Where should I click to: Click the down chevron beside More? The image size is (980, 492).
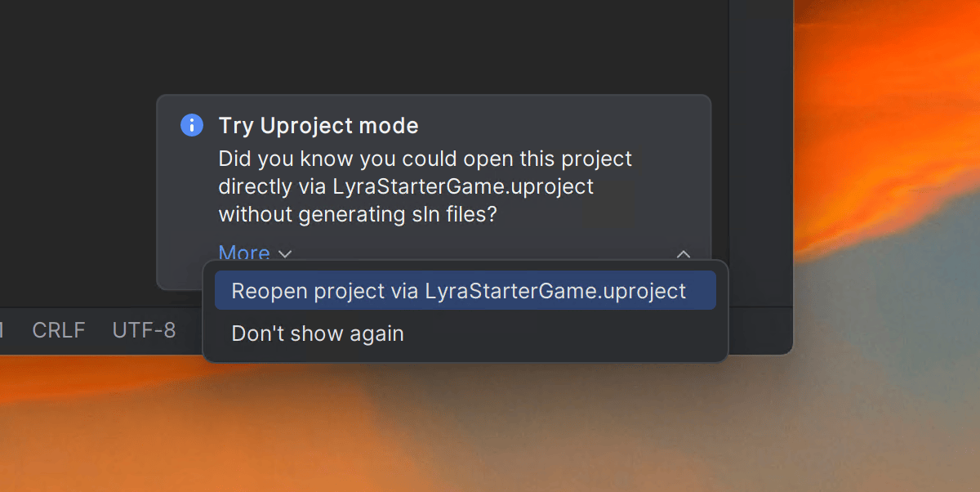[285, 253]
